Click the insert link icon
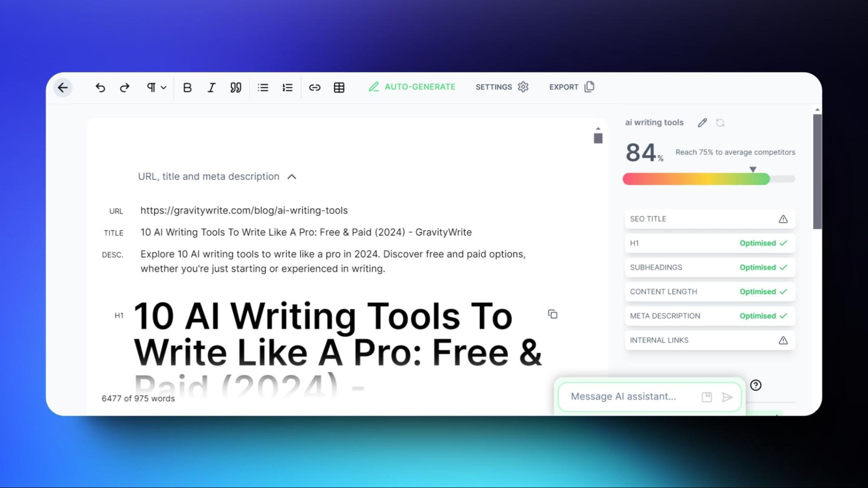868x488 pixels. coord(314,88)
